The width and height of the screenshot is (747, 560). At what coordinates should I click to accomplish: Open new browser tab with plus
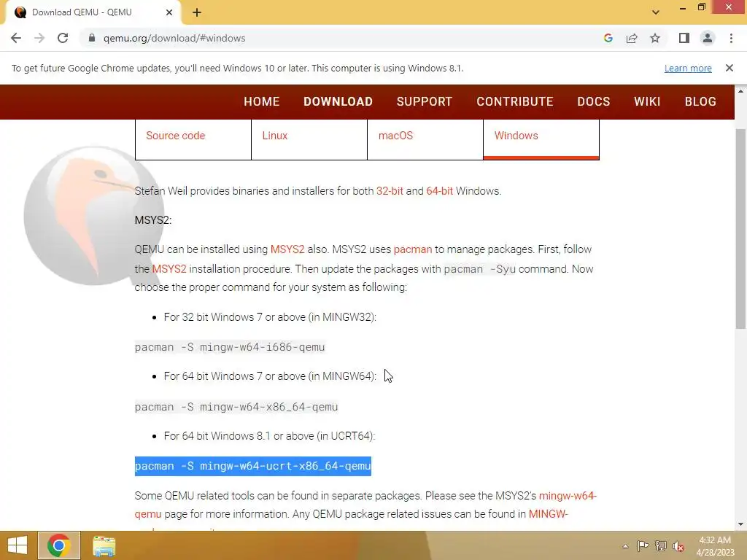click(x=197, y=12)
